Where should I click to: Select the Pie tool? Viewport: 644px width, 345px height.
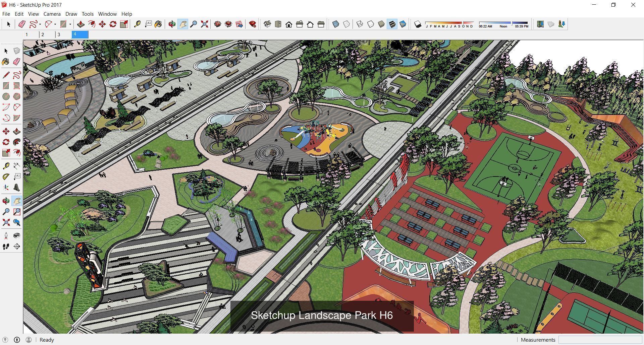(16, 118)
